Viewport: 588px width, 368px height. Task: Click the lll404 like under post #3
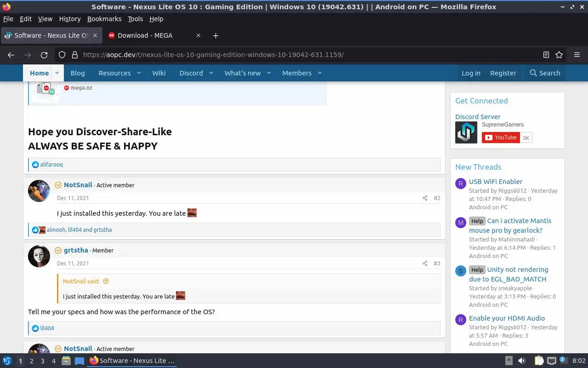click(47, 328)
